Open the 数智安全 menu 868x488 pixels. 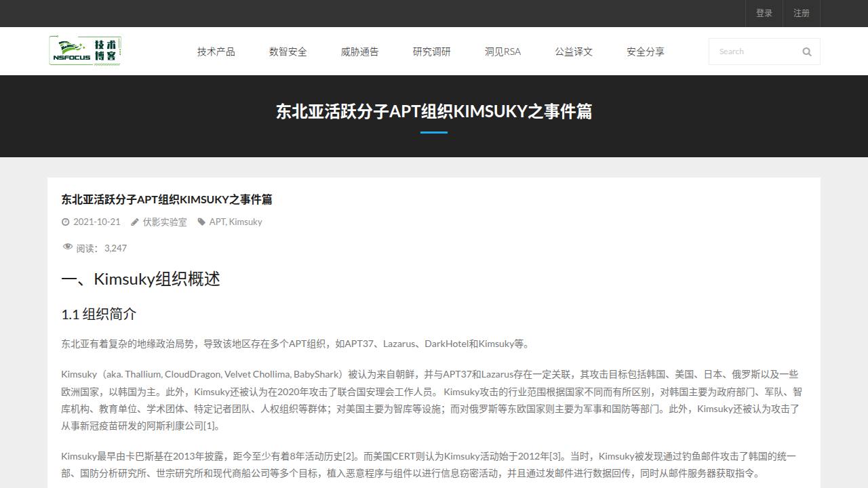[x=288, y=52]
